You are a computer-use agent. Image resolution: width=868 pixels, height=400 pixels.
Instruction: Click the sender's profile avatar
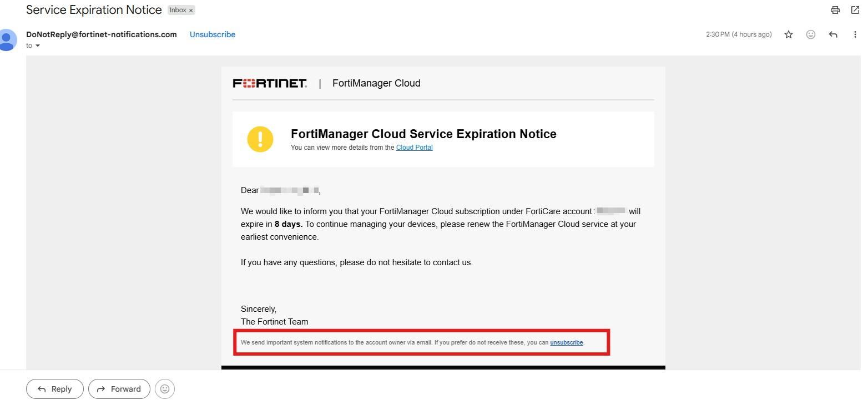(x=7, y=40)
